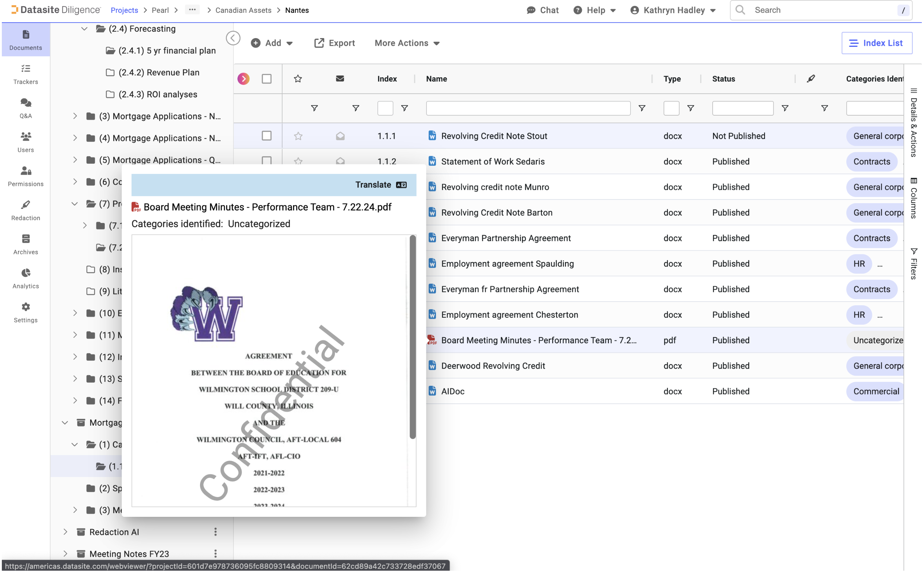Click the Index List button
Image resolution: width=924 pixels, height=571 pixels.
click(x=877, y=43)
